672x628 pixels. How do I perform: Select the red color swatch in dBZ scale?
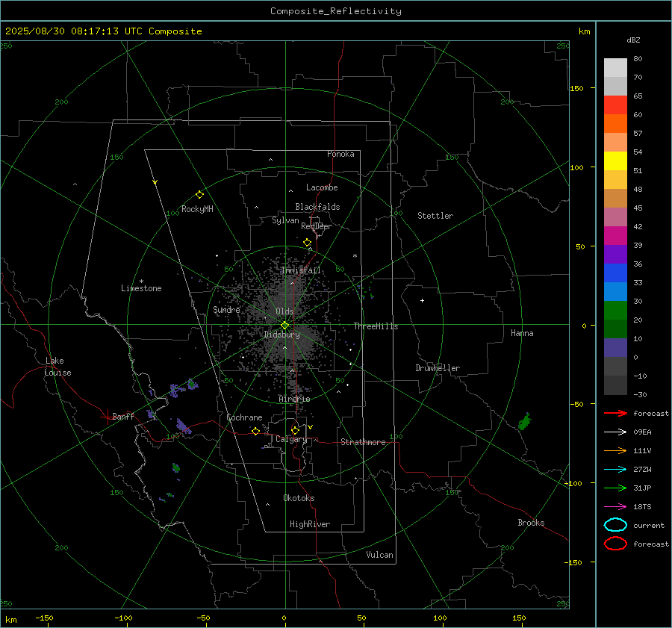[615, 105]
